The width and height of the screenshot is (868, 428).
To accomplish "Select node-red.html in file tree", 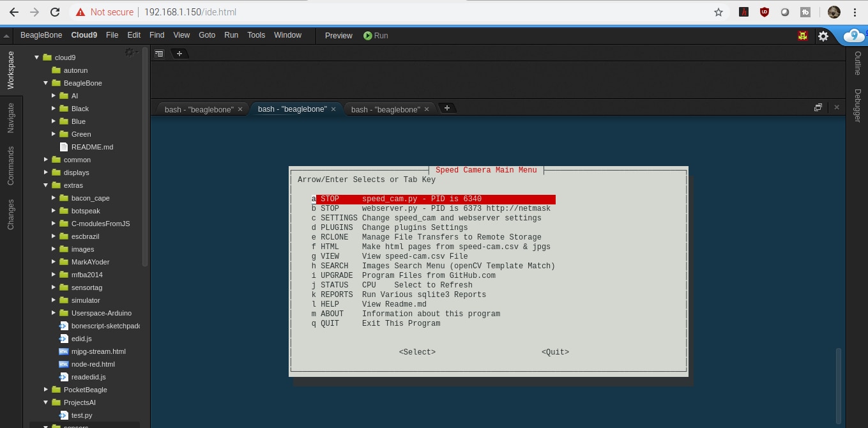I will click(x=93, y=364).
